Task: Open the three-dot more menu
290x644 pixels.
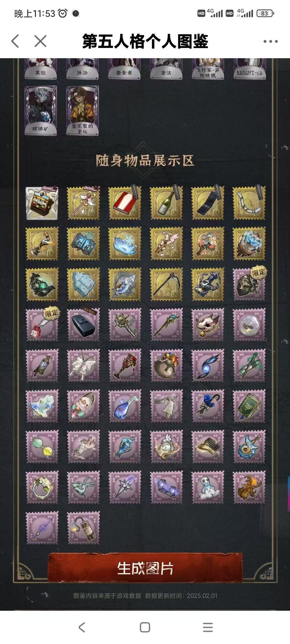Action: coord(270,41)
